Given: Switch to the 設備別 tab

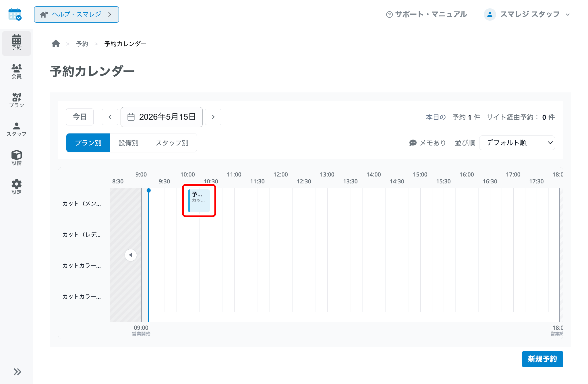Looking at the screenshot, I should tap(128, 143).
